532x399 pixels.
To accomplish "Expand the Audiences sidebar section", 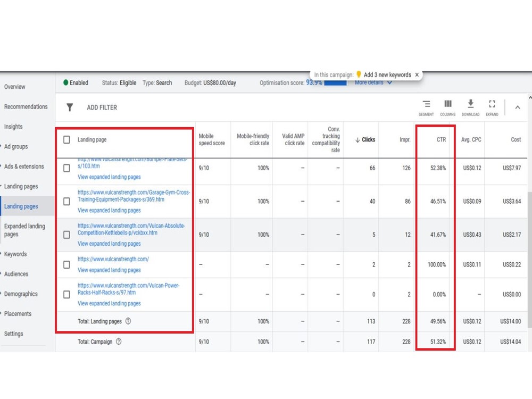I will (x=1, y=274).
